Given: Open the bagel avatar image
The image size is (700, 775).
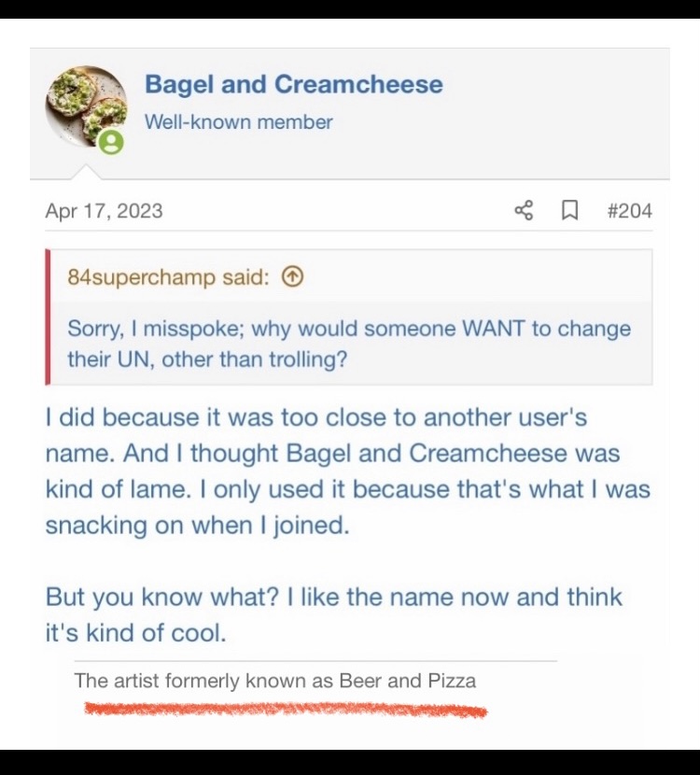Looking at the screenshot, I should pyautogui.click(x=82, y=105).
